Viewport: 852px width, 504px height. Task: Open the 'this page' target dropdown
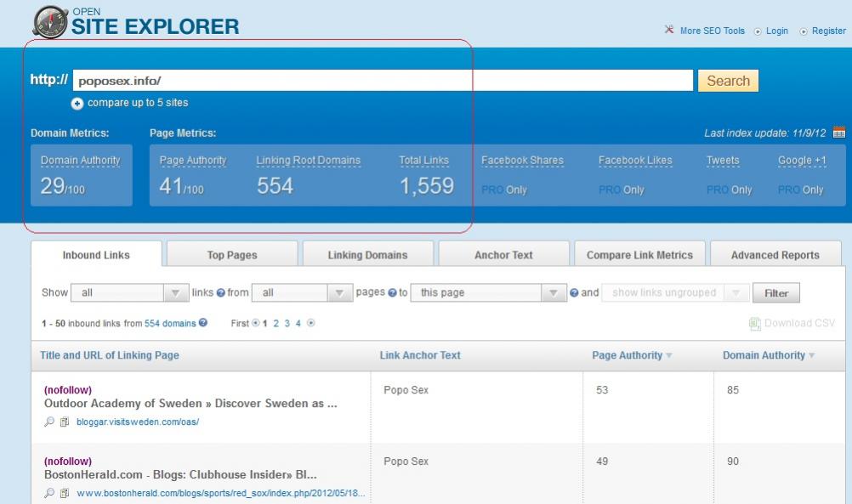tap(488, 292)
